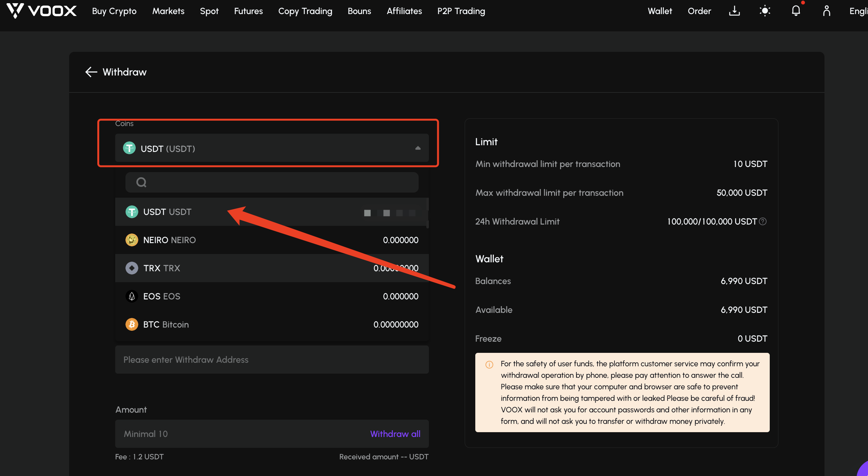868x476 pixels.
Task: Click Received amount -- USDT text
Action: click(x=384, y=456)
